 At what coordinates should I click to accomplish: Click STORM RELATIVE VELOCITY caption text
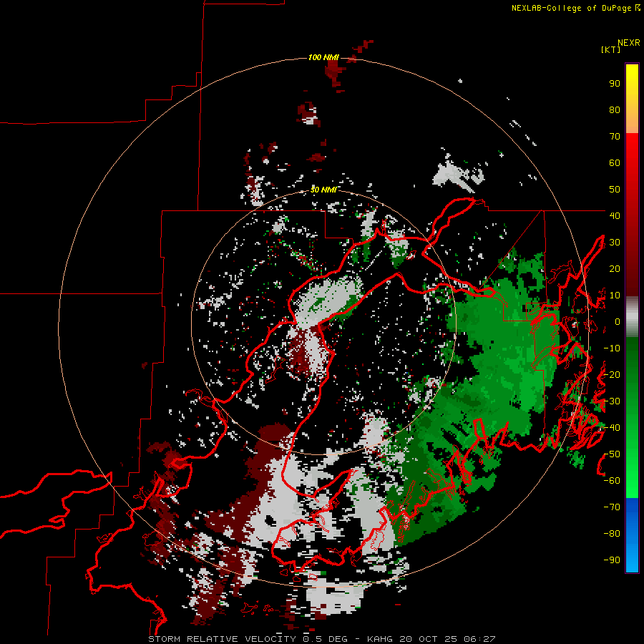coord(223,639)
